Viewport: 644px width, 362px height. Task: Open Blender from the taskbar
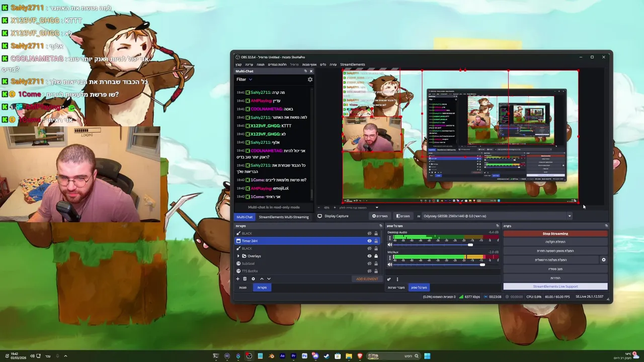tap(271, 356)
